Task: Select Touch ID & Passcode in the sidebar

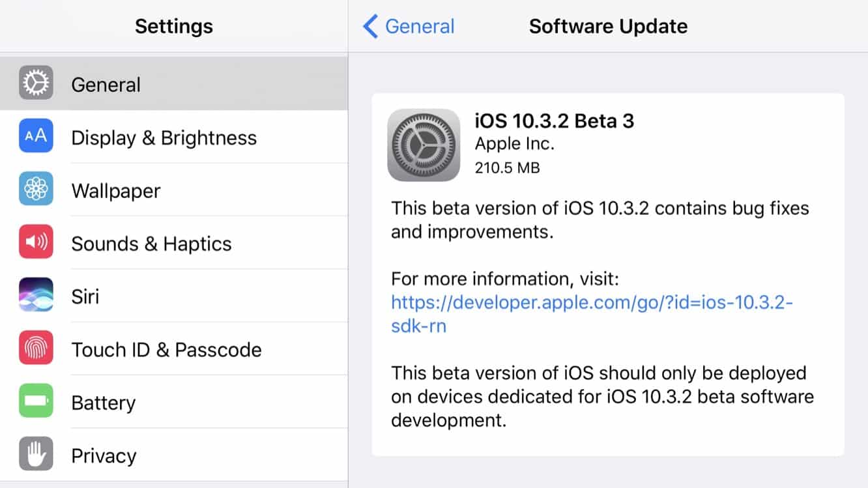Action: point(166,350)
